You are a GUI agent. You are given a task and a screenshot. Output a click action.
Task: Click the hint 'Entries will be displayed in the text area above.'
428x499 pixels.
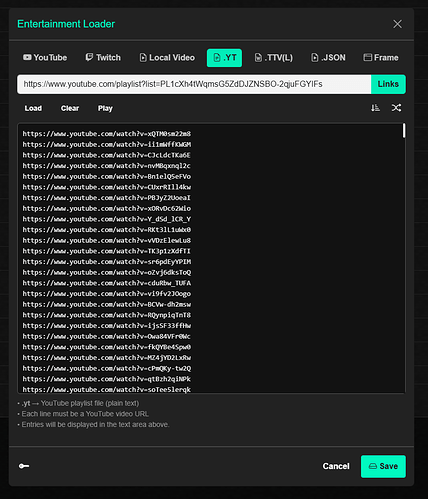(x=93, y=425)
